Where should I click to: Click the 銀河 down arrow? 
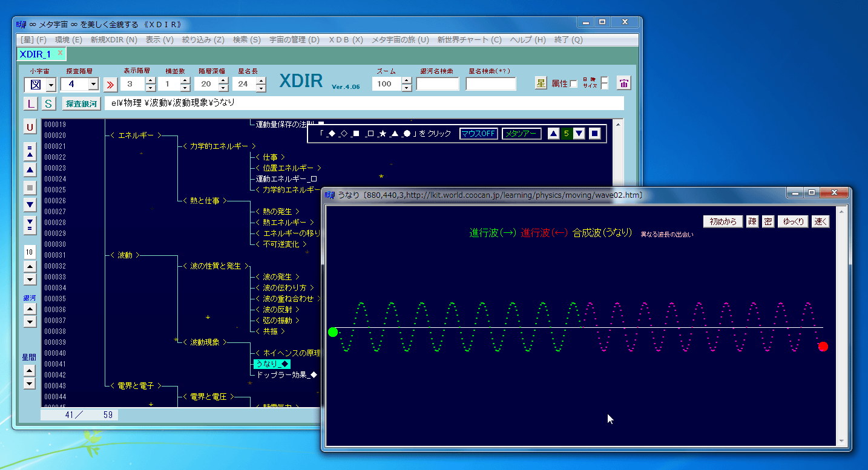pos(30,322)
